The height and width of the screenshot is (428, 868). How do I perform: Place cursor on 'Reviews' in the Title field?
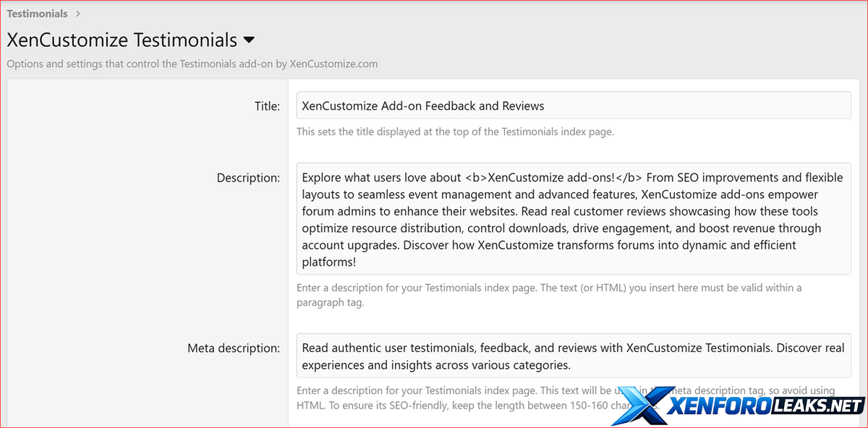[522, 106]
